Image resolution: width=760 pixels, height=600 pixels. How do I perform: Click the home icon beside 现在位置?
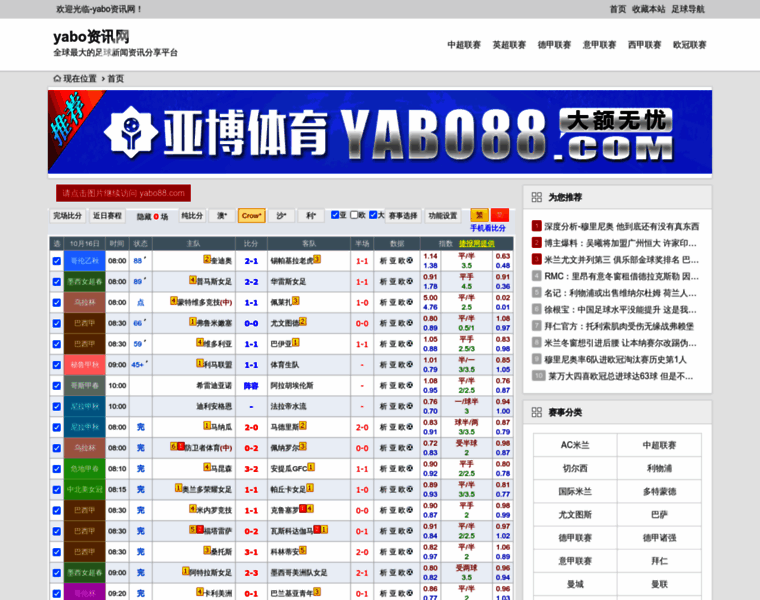57,79
